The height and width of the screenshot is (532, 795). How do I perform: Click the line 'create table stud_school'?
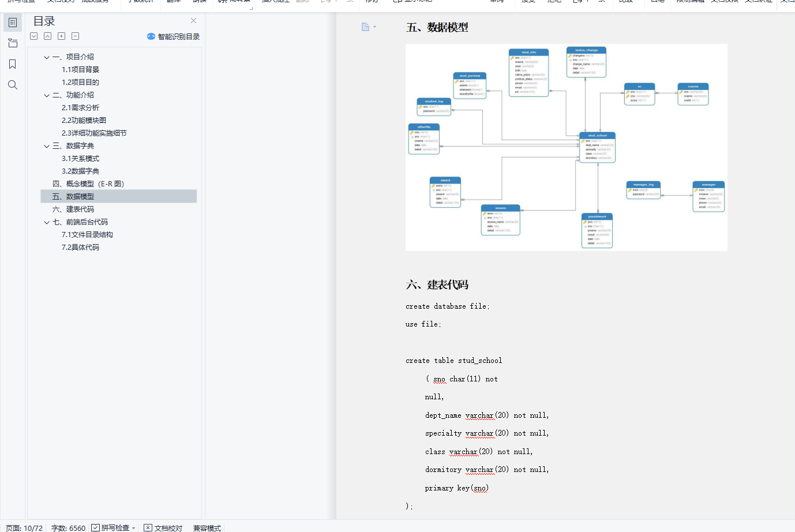454,361
